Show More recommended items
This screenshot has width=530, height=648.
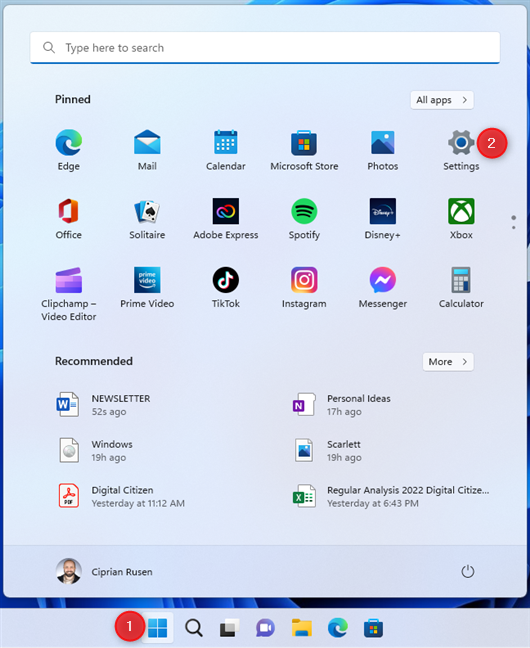[x=448, y=362]
